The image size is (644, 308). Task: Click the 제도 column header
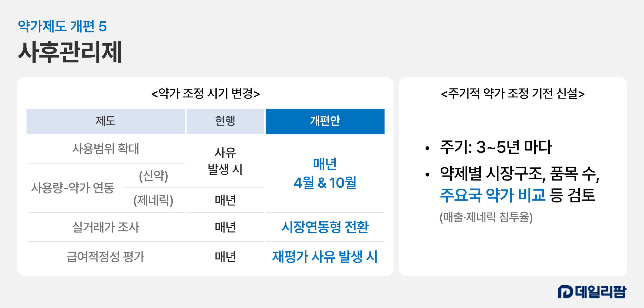[x=105, y=121]
